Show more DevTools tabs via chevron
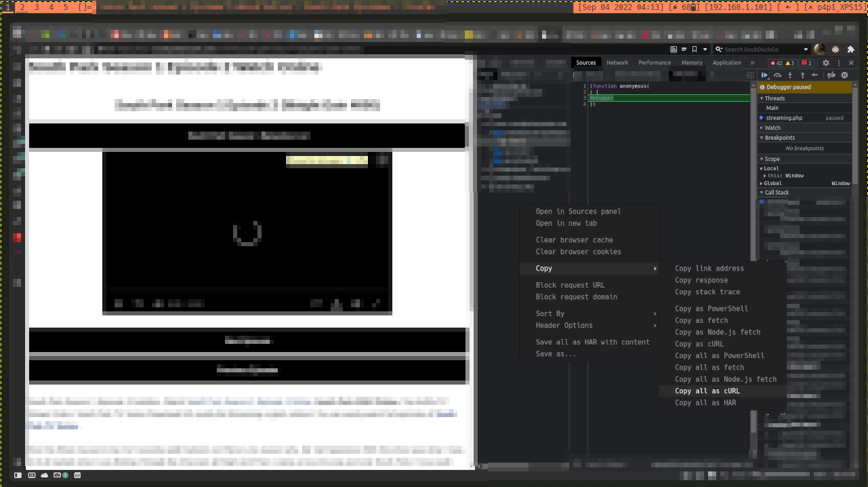This screenshot has width=868, height=487. coord(751,63)
